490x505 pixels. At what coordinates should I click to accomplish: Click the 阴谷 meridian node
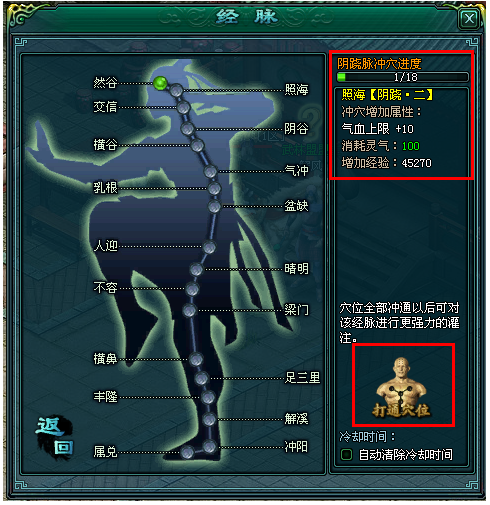point(188,129)
